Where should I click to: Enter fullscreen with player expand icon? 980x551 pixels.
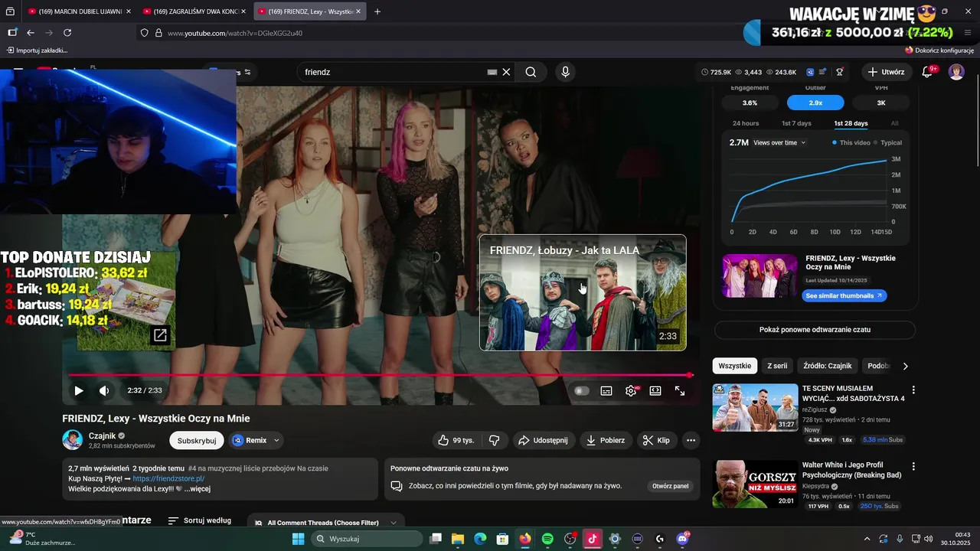(x=680, y=390)
